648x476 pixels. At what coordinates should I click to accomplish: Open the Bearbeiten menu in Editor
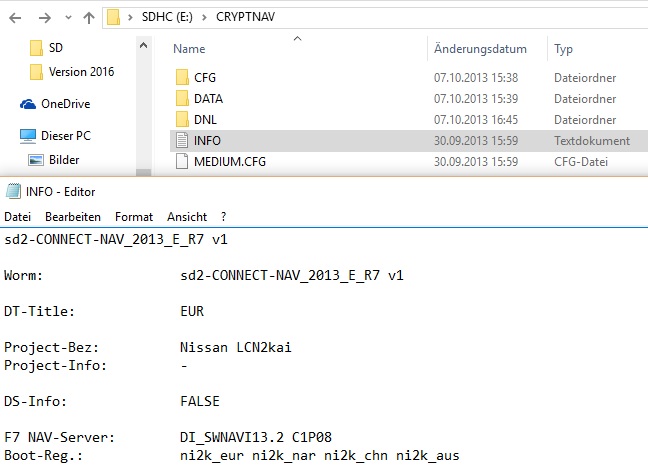[73, 217]
